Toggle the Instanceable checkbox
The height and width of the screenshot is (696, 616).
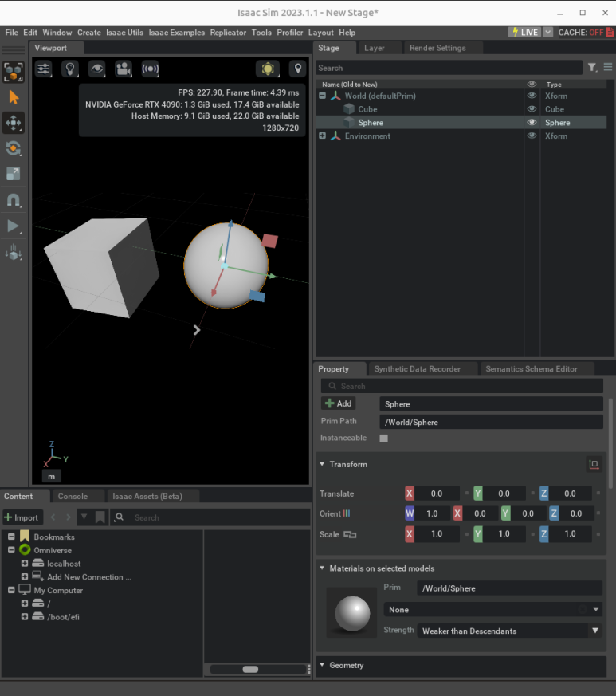384,438
